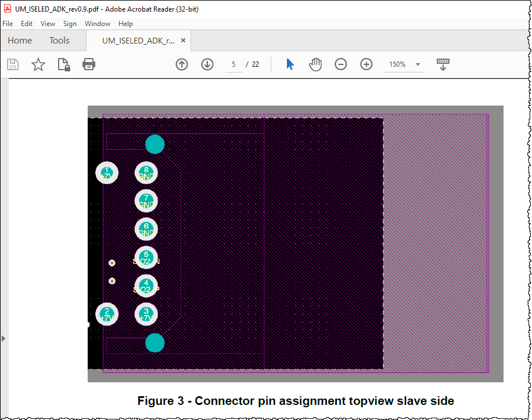This screenshot has height=420, width=532.
Task: Switch to the Home tab
Action: pos(20,41)
